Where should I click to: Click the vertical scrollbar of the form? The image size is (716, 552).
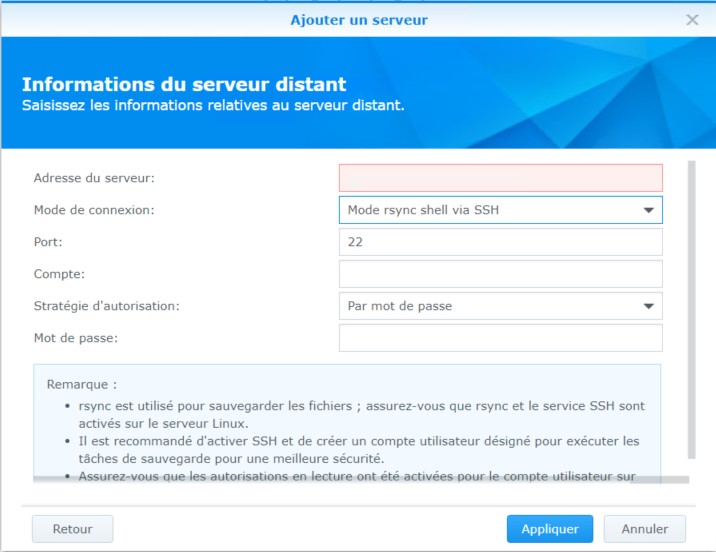pos(690,300)
